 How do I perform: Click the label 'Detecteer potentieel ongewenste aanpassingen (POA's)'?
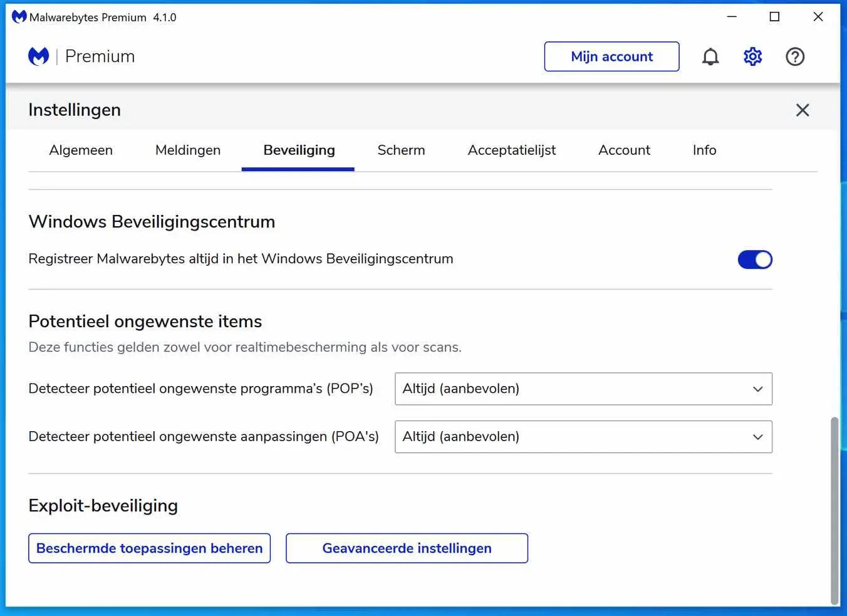tap(204, 437)
